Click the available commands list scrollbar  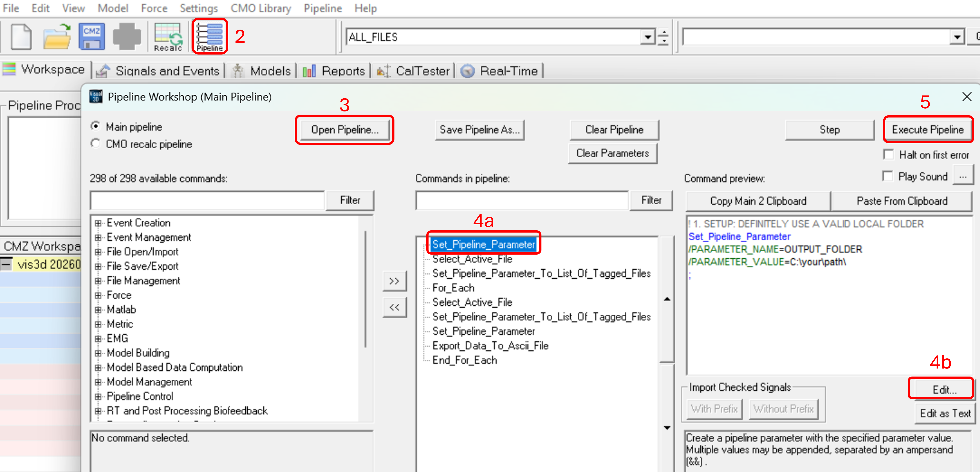(365, 289)
